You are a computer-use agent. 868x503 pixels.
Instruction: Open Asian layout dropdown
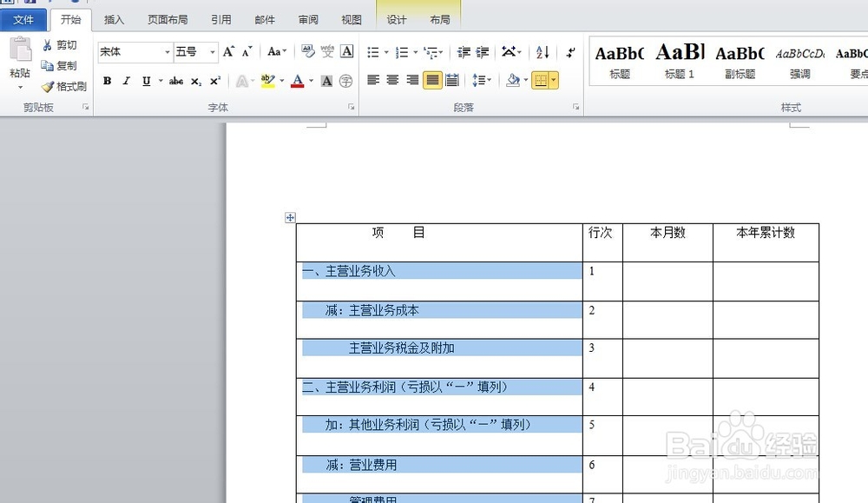click(x=511, y=52)
